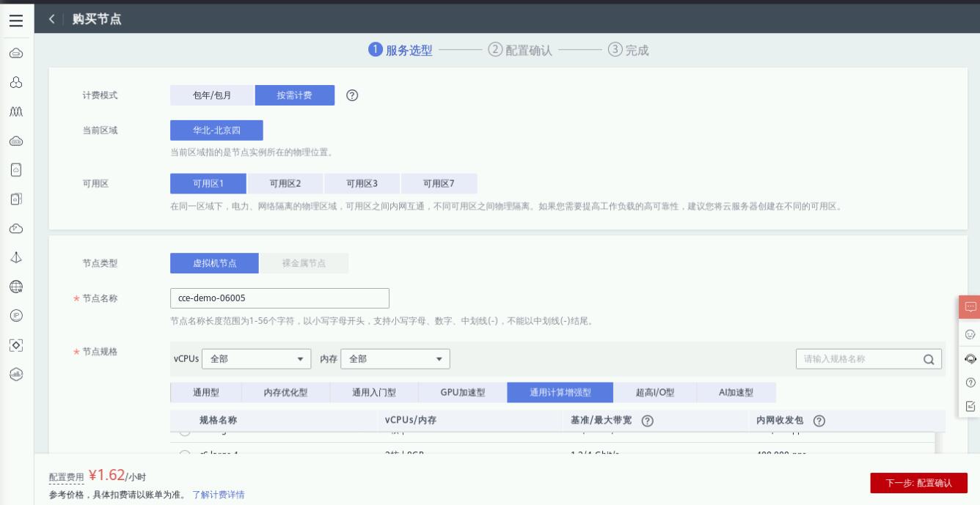Switch to 超高I/O型 spec tab
The image size is (980, 505).
click(x=655, y=393)
